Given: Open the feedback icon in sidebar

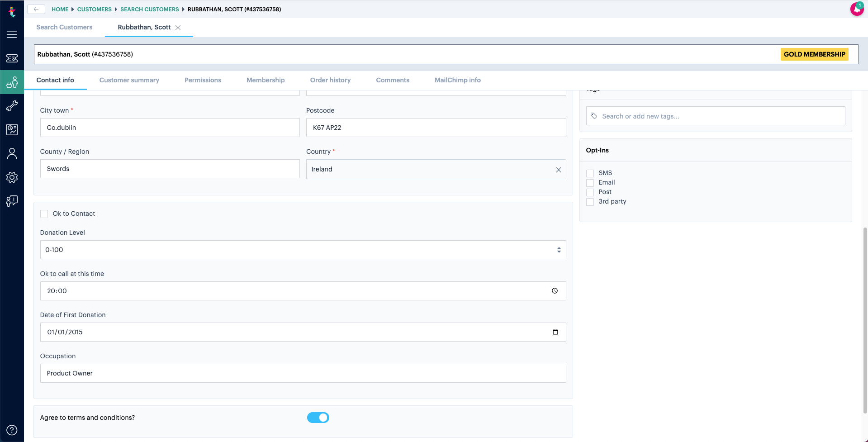Looking at the screenshot, I should pos(12,201).
